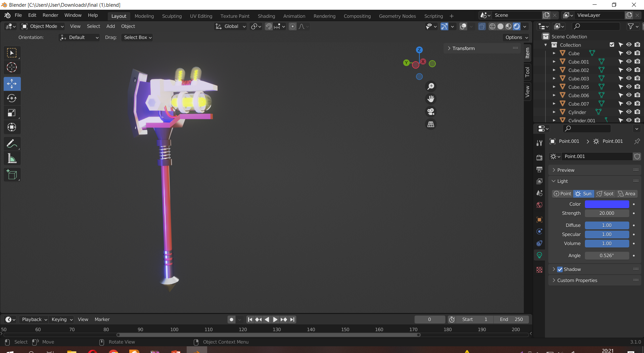The width and height of the screenshot is (644, 353).
Task: Expand the Preview panel
Action: [x=595, y=170]
